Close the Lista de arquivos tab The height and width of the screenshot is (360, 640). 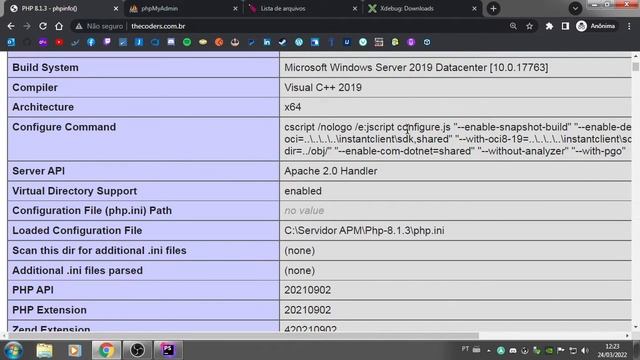[355, 9]
